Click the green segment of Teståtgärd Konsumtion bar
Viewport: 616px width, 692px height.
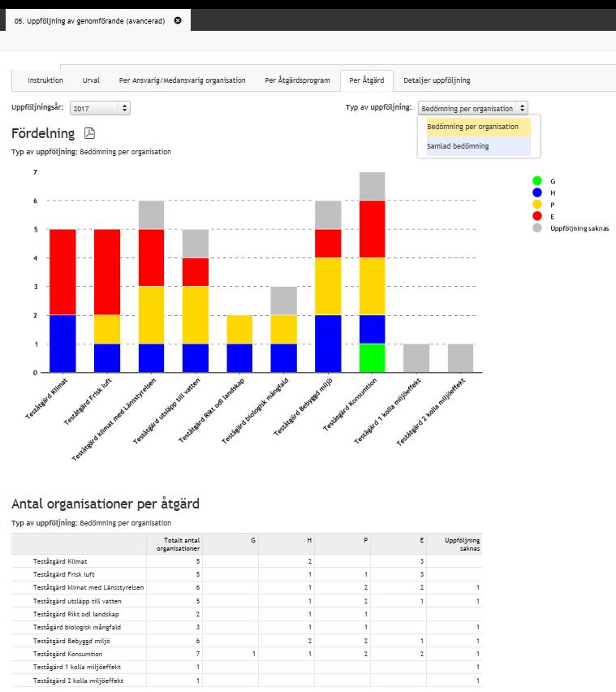pos(373,358)
